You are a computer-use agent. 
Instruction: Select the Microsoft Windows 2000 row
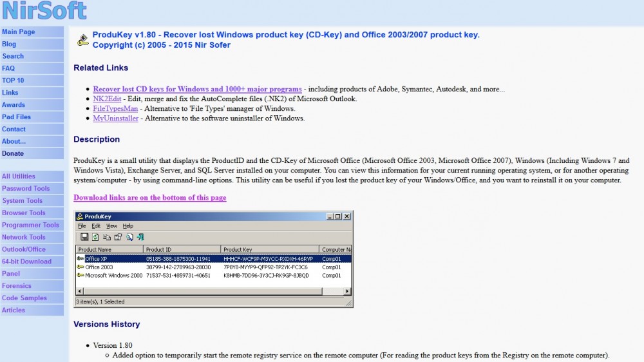tap(109, 275)
